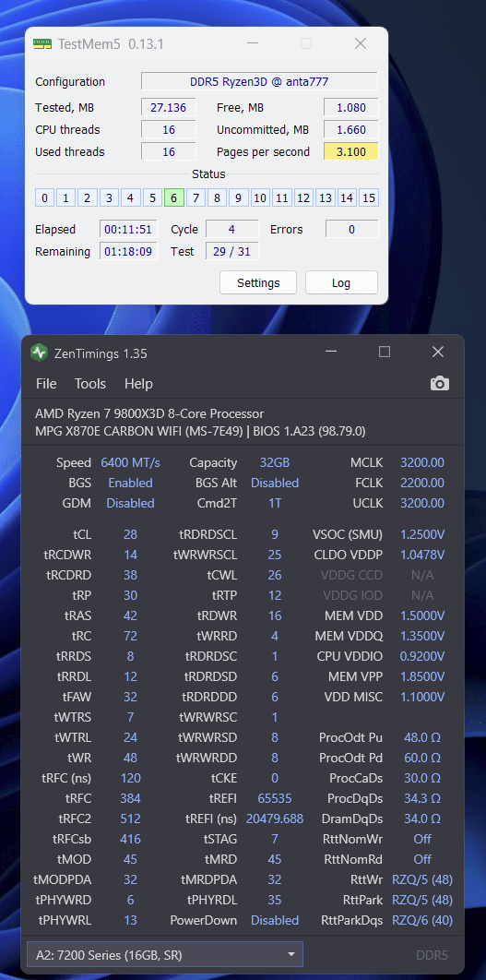486x980 pixels.
Task: Click the VSOC (SMU) value 1.2500V
Action: tap(423, 534)
